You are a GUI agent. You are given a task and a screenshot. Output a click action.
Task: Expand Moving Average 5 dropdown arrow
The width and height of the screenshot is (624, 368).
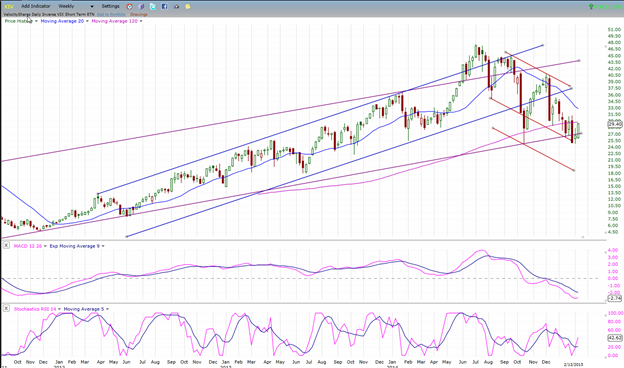107,309
